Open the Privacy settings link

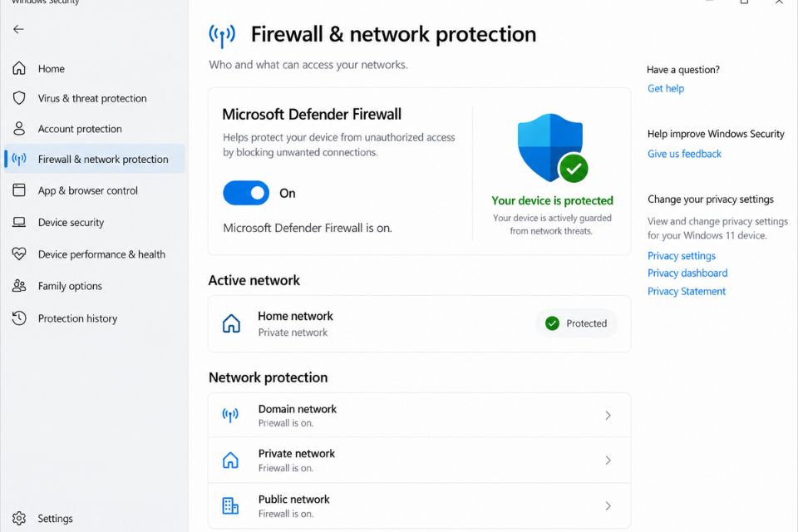click(682, 255)
